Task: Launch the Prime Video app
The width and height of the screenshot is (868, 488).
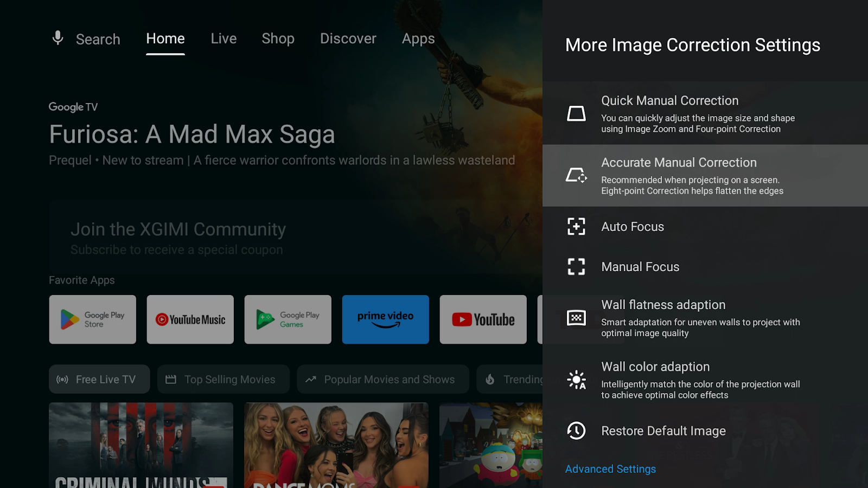Action: (x=386, y=319)
